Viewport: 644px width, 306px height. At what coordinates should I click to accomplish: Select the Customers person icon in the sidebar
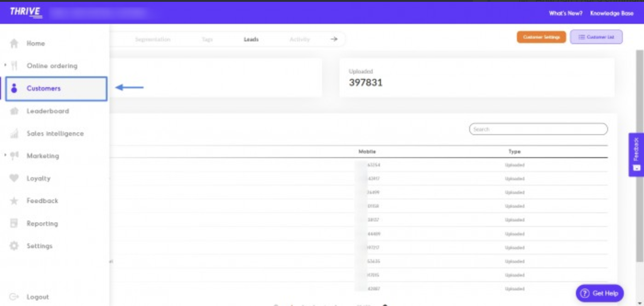(x=14, y=88)
